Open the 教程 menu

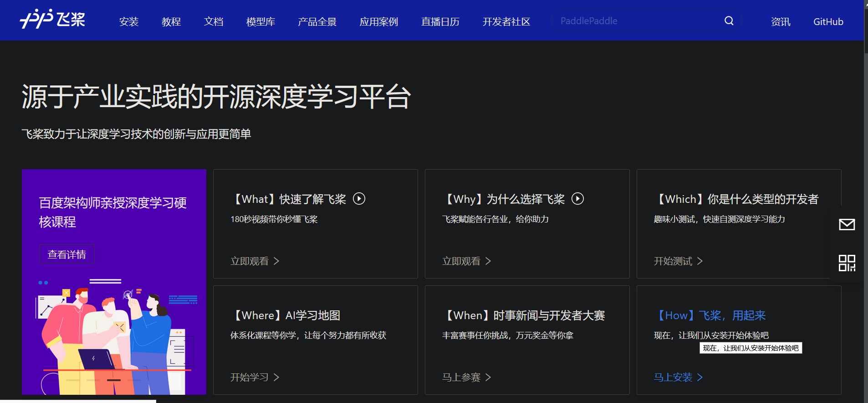pos(171,21)
